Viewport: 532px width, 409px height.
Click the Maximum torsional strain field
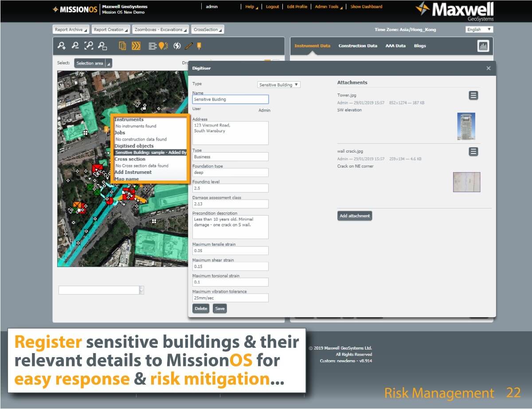click(231, 282)
